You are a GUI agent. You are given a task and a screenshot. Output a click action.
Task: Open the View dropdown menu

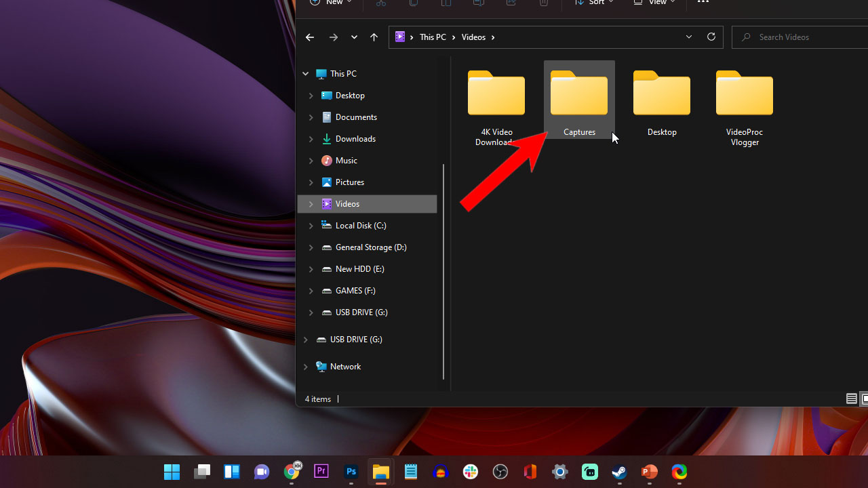coord(653,3)
